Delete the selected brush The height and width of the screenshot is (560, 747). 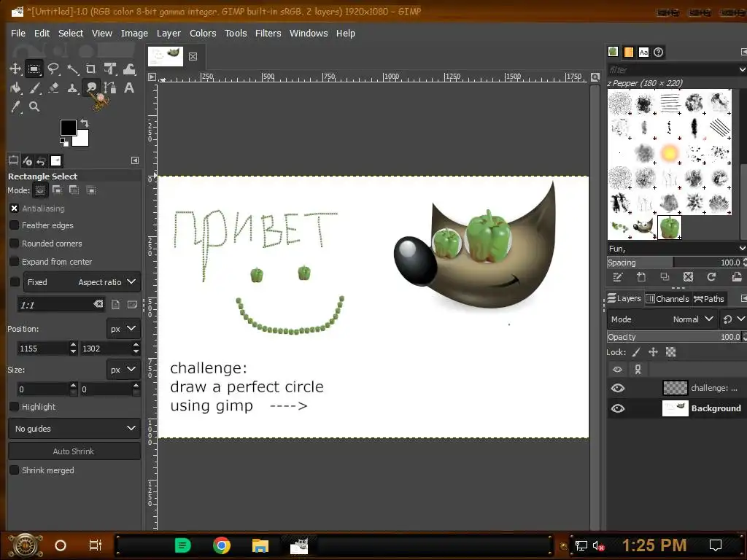688,277
